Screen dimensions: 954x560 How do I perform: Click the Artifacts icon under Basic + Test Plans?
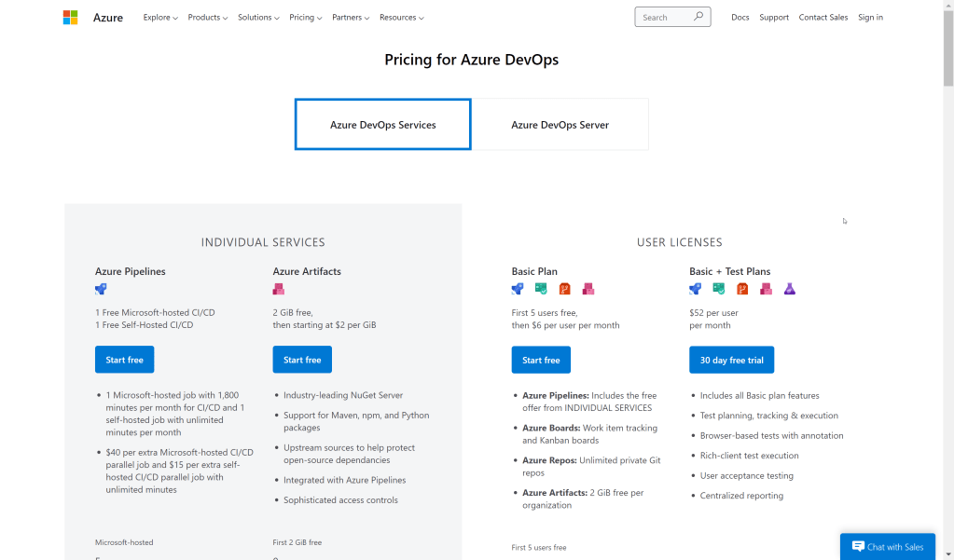[766, 289]
